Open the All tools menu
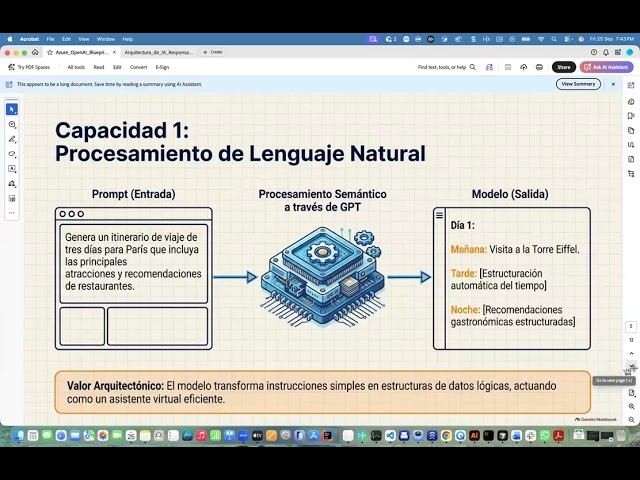This screenshot has width=640, height=480. click(x=76, y=67)
